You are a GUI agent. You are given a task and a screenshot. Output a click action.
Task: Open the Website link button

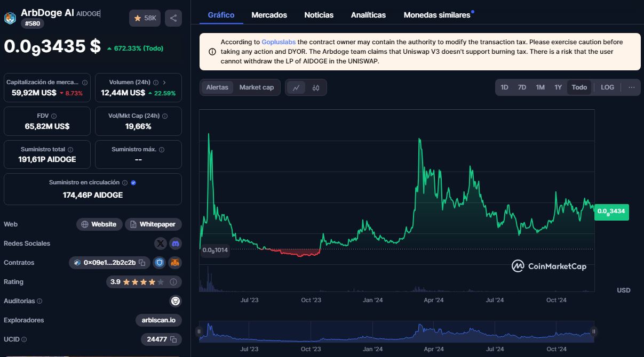(99, 224)
